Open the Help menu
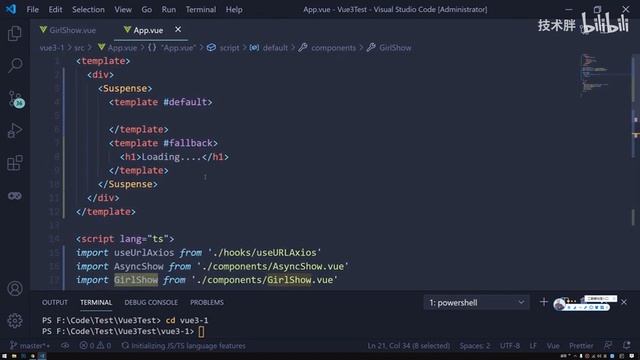The height and width of the screenshot is (360, 640). click(x=234, y=9)
